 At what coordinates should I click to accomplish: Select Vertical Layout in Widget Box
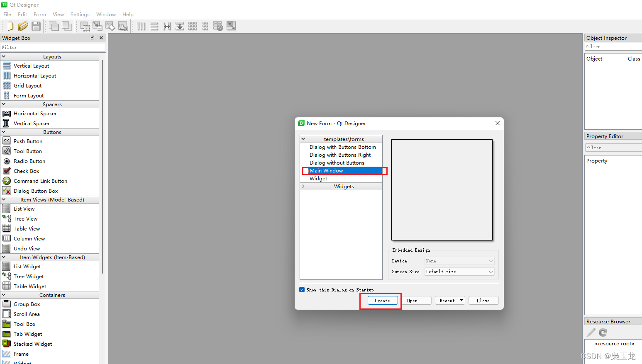click(x=31, y=66)
